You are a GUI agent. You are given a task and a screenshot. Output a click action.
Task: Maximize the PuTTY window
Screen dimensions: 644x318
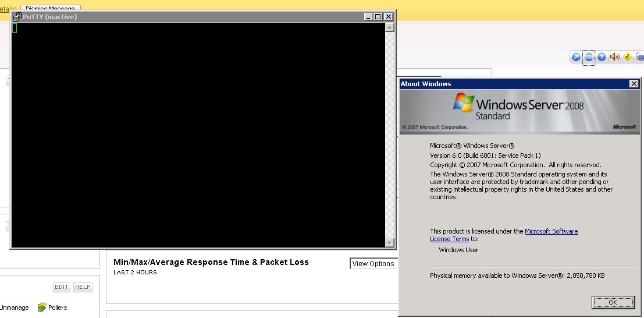378,17
